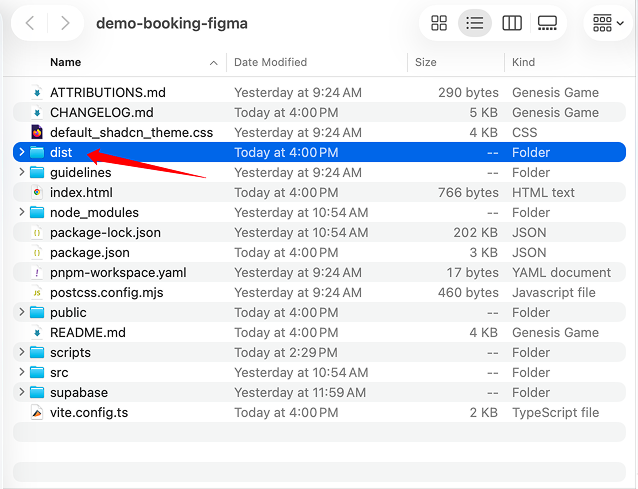Click the postcss.config.mjs JS file icon
Screen dimensions: 638x489
(x=37, y=292)
